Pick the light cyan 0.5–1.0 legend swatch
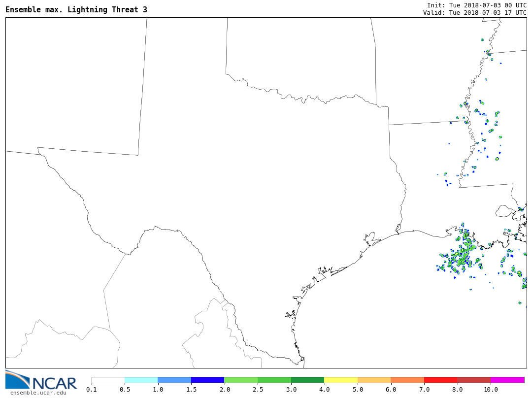The width and height of the screenshot is (532, 399). pyautogui.click(x=141, y=380)
